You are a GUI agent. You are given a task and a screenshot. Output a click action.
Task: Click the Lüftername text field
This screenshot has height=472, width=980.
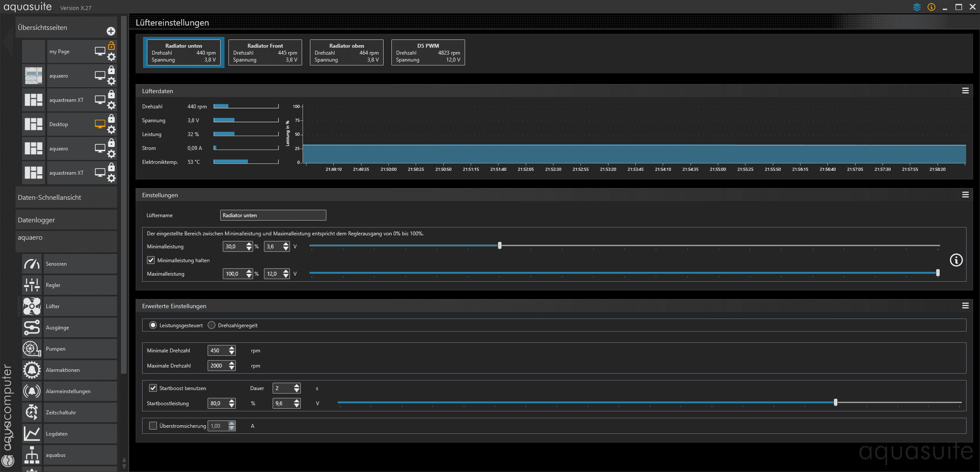coord(273,215)
